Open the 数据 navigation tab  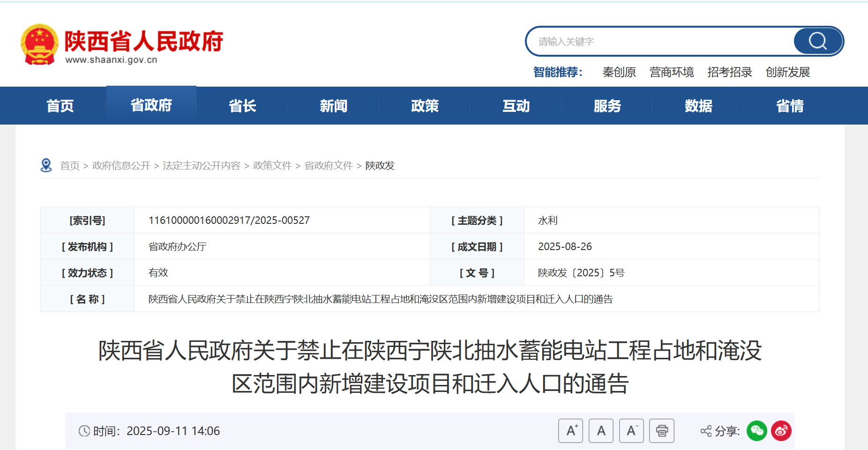point(698,106)
